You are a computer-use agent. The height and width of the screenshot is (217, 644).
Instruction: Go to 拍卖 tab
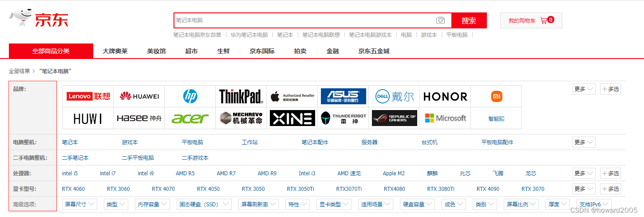click(300, 51)
